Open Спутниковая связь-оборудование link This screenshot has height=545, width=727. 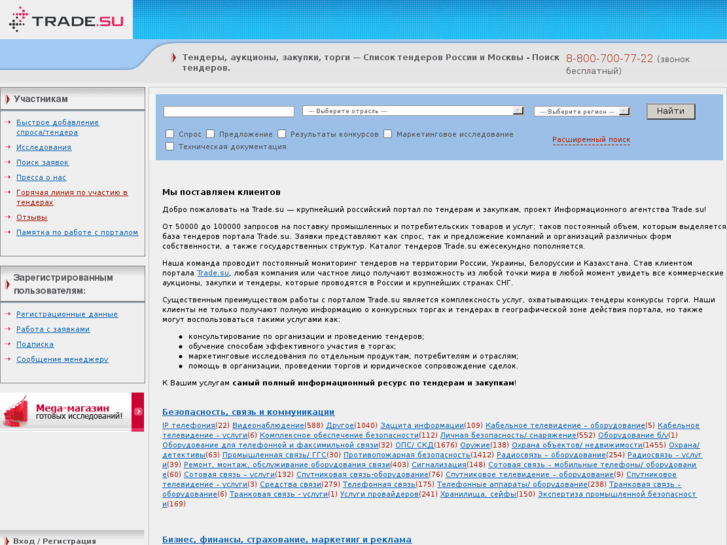(x=362, y=474)
